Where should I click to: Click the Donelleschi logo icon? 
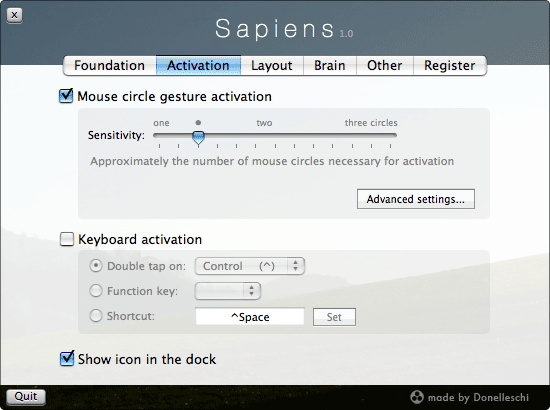coord(417,397)
